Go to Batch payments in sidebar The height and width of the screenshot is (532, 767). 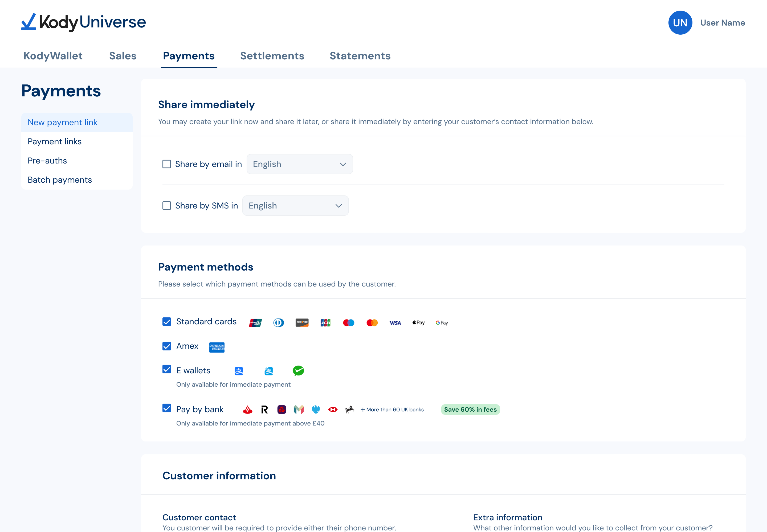pyautogui.click(x=77, y=180)
